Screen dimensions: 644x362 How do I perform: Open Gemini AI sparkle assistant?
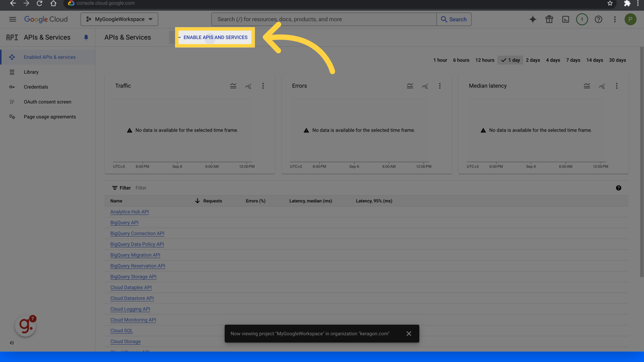pyautogui.click(x=533, y=19)
